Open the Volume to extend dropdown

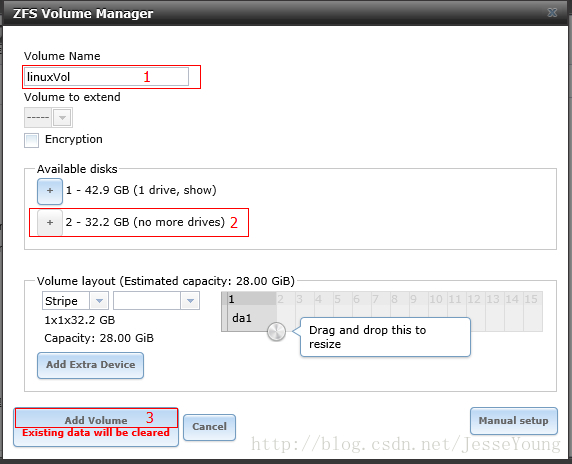[x=62, y=117]
